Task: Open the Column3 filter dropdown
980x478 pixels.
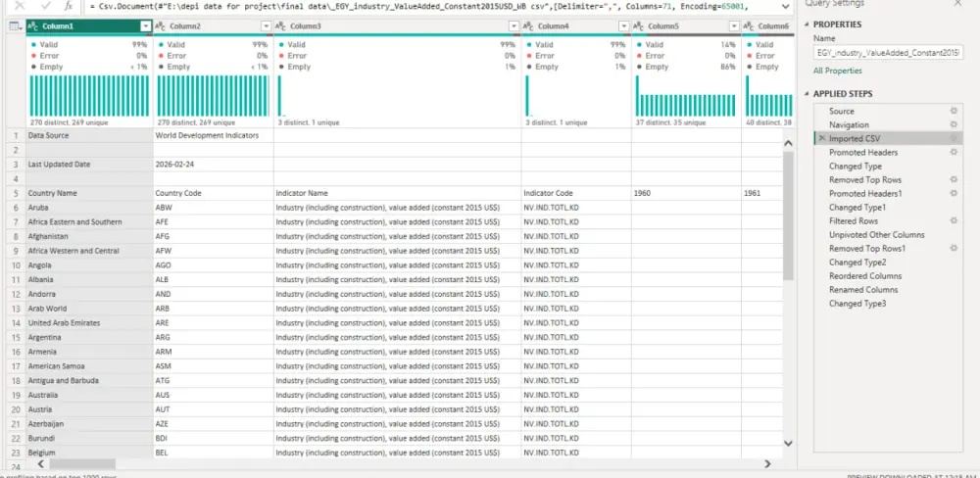Action: 514,26
